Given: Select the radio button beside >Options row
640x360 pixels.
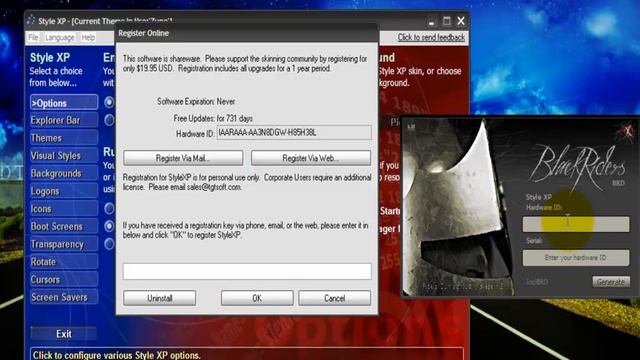Looking at the screenshot, I should [x=109, y=102].
